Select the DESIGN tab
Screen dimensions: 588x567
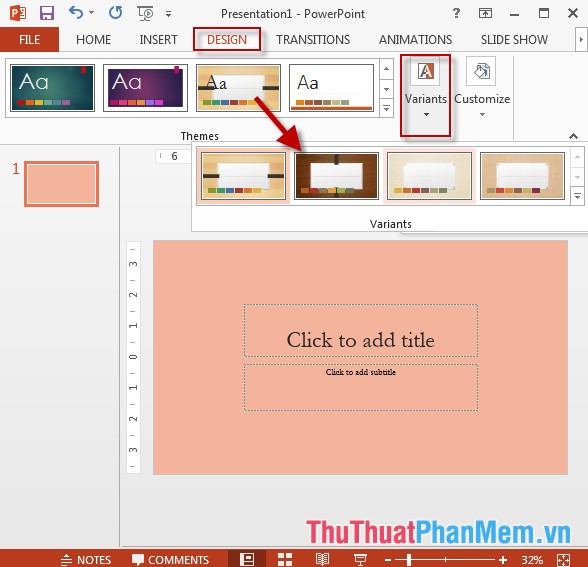pos(227,39)
